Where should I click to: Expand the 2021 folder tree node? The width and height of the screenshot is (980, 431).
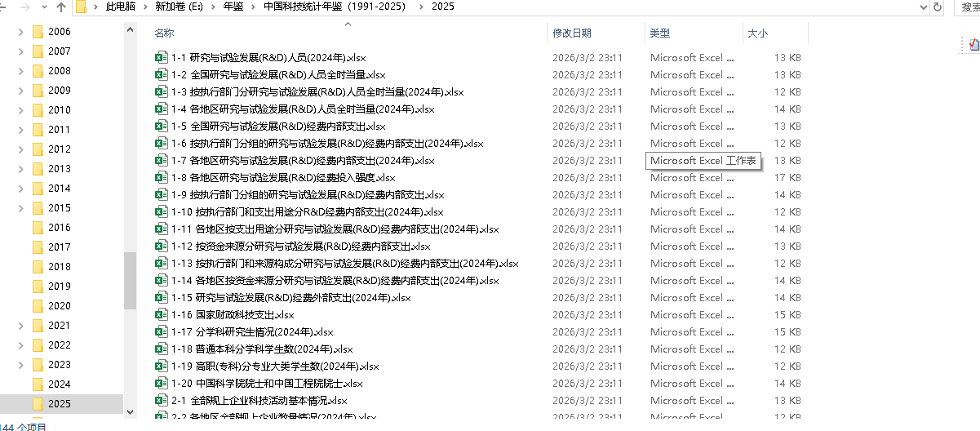coord(21,326)
